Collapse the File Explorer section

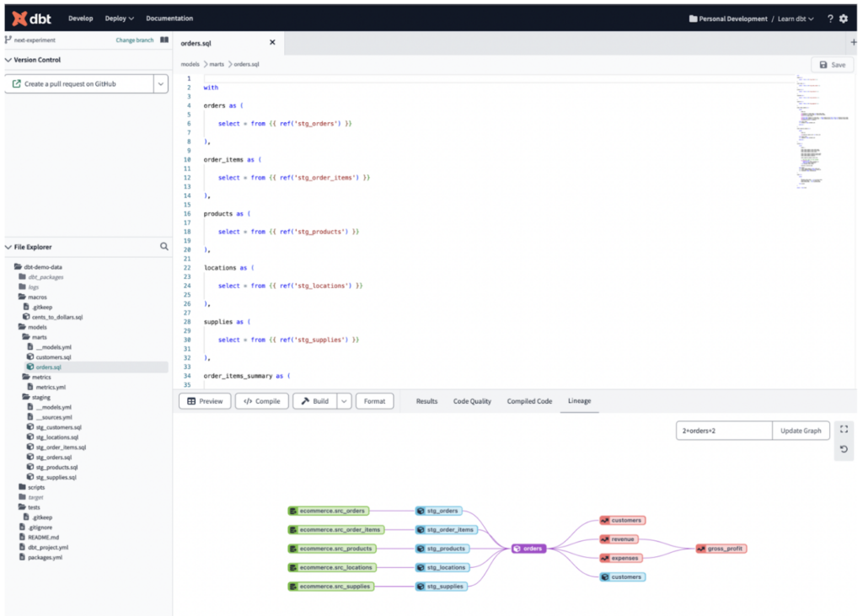8,247
